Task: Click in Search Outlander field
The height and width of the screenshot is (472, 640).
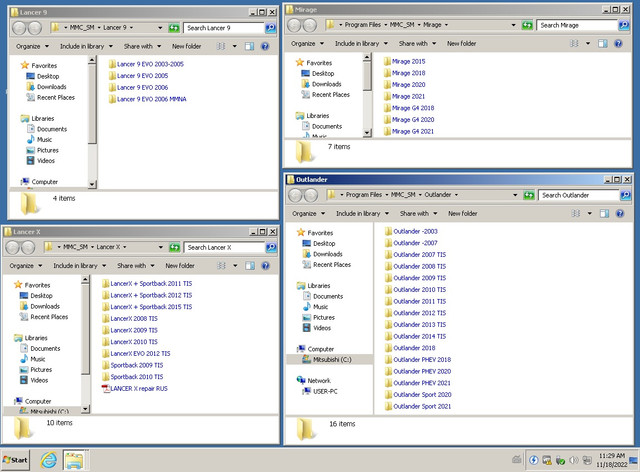Action: pyautogui.click(x=579, y=195)
